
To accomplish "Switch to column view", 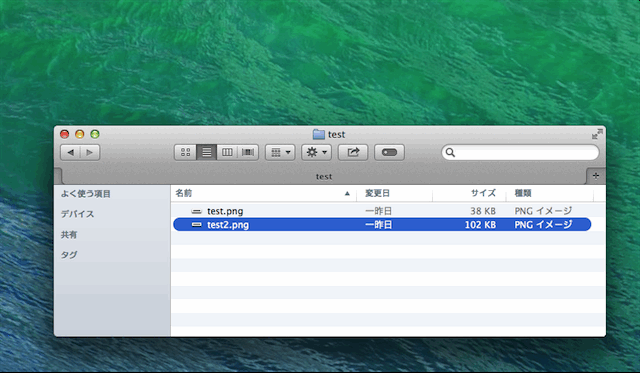I will 227,152.
